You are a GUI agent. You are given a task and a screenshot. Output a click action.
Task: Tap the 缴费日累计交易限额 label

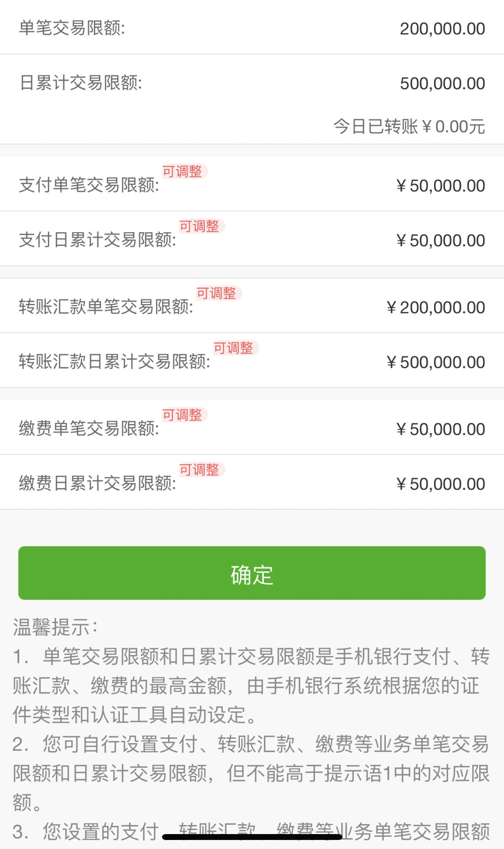[x=97, y=483]
